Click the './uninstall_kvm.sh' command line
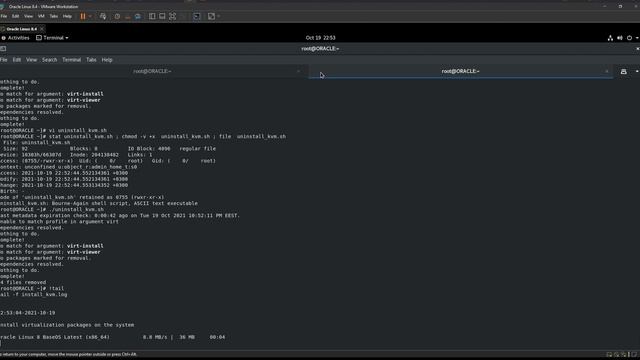The height and width of the screenshot is (360, 640). [52, 209]
